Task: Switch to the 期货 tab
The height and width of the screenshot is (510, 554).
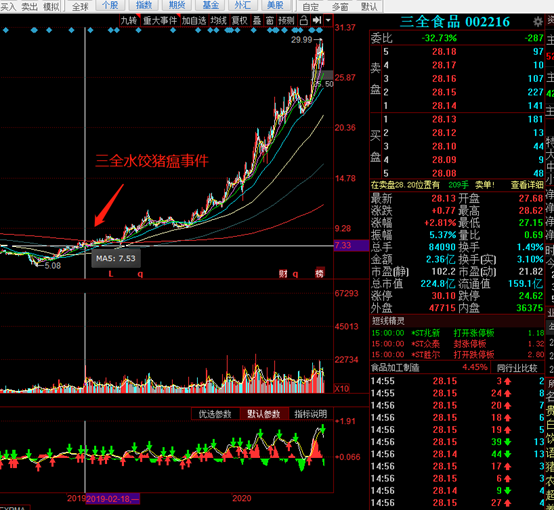Action: 177,5
